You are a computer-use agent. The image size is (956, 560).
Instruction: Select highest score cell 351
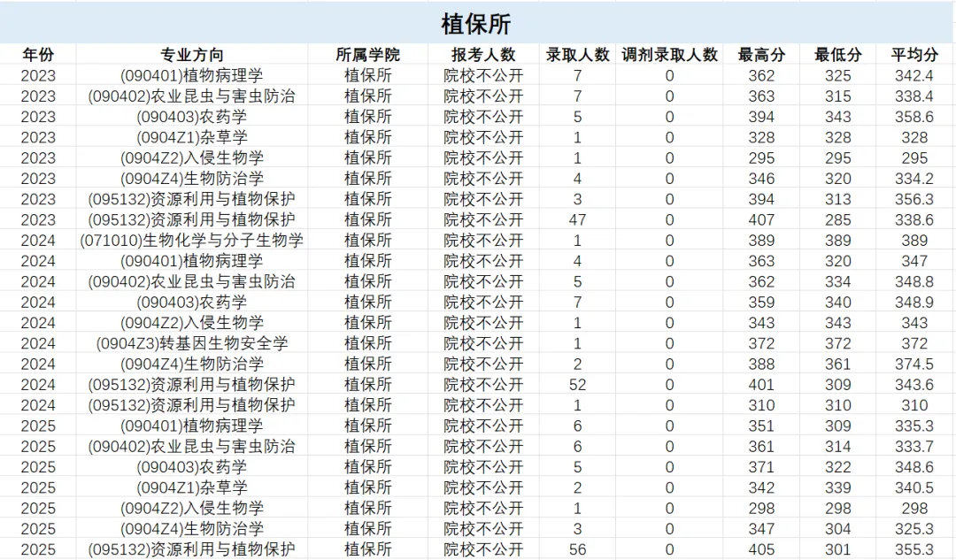point(761,426)
